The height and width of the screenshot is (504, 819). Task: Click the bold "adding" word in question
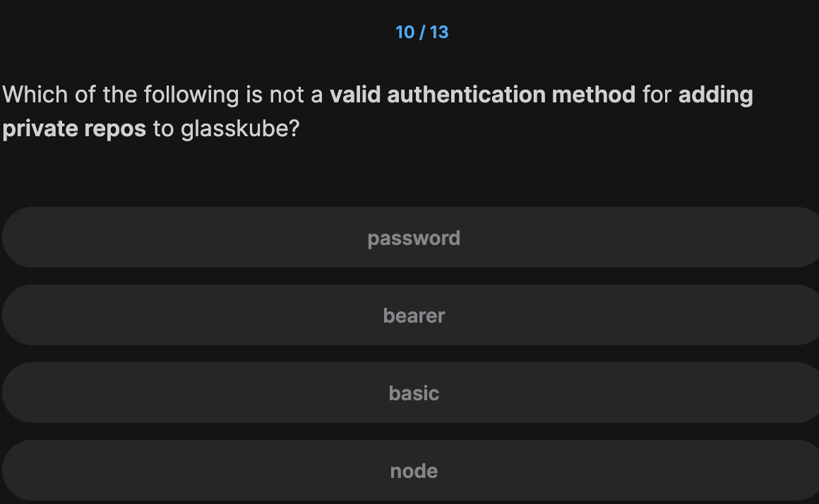(x=715, y=95)
